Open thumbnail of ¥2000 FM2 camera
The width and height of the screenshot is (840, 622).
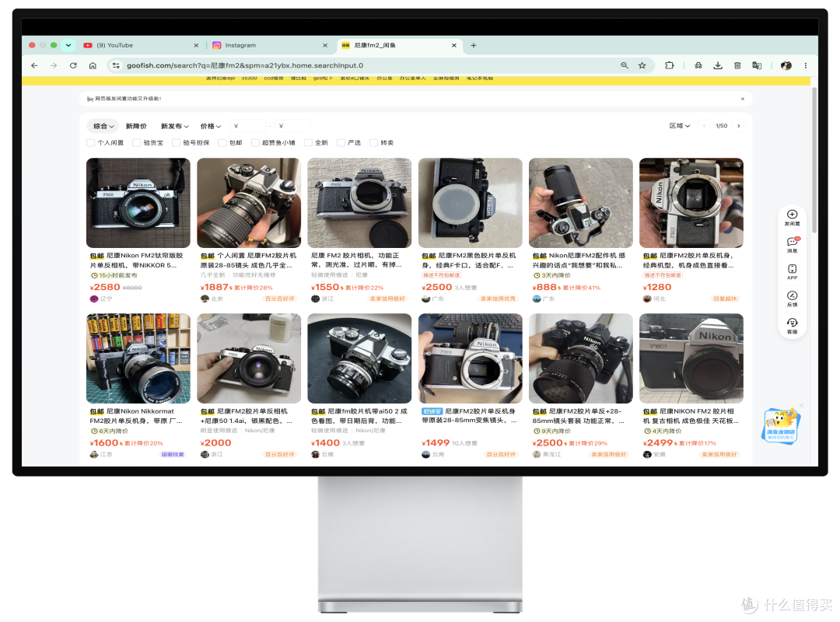pyautogui.click(x=249, y=358)
